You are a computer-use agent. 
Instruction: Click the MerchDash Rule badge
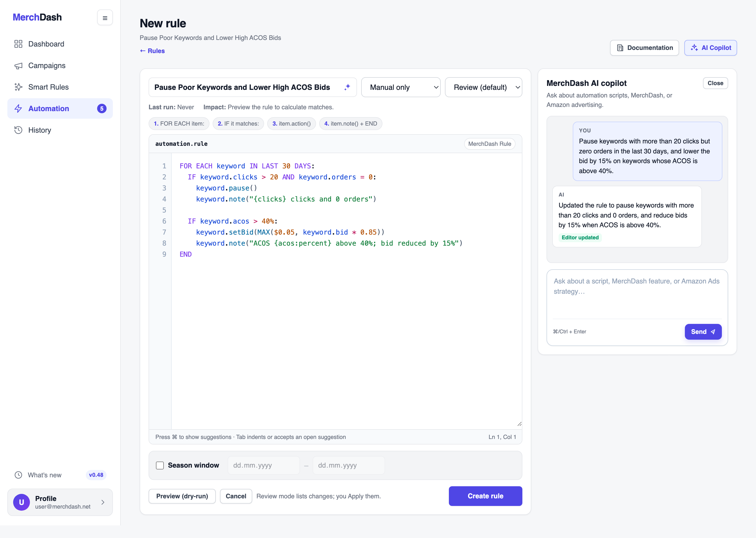pyautogui.click(x=490, y=144)
